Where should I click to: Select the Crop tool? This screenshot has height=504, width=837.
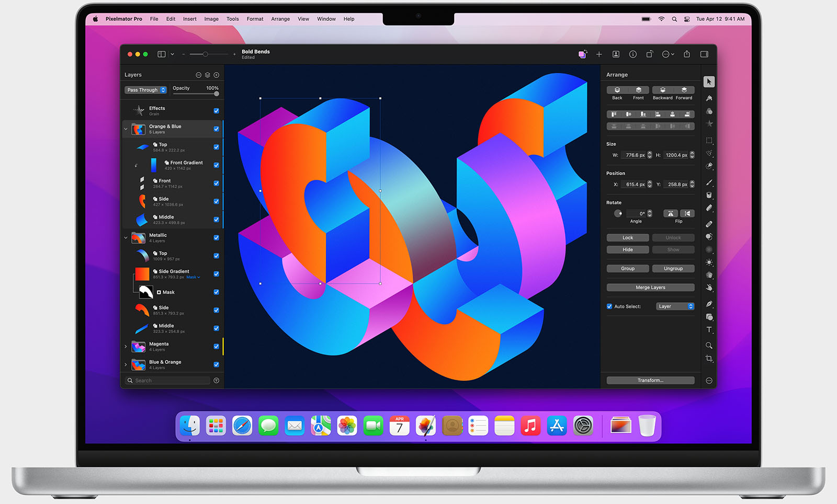[x=709, y=359]
